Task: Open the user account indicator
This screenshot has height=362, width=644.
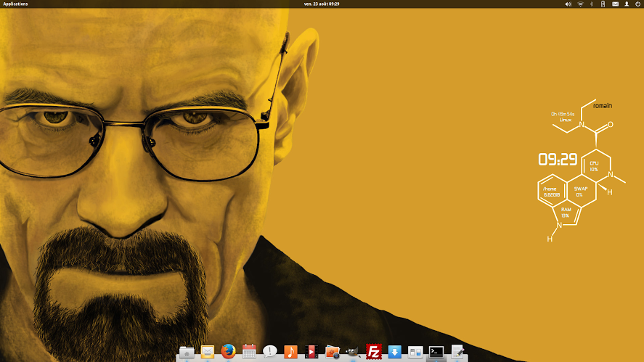Action: click(x=627, y=4)
